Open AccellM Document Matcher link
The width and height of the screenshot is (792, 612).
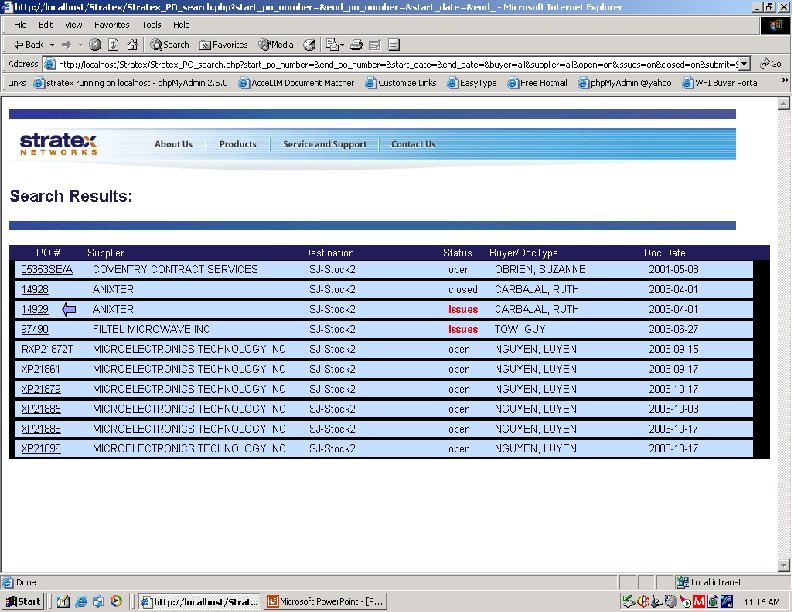point(296,83)
